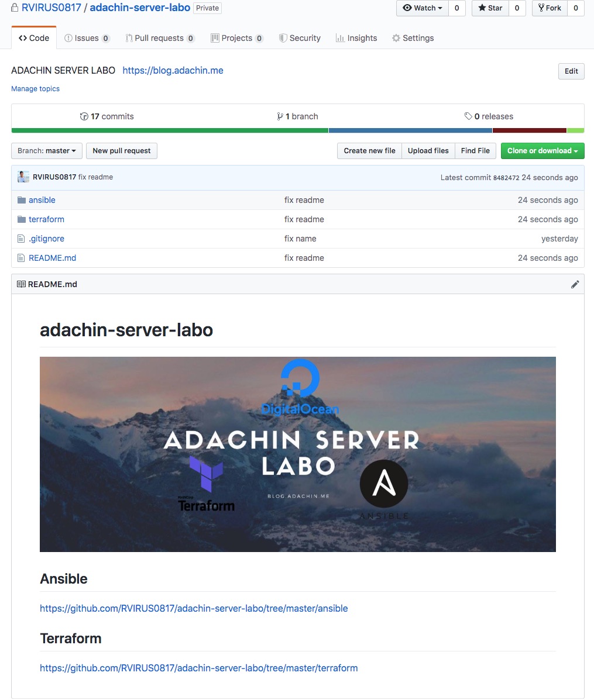Open the blog.adachin.me link
The image size is (594, 700).
coord(173,70)
